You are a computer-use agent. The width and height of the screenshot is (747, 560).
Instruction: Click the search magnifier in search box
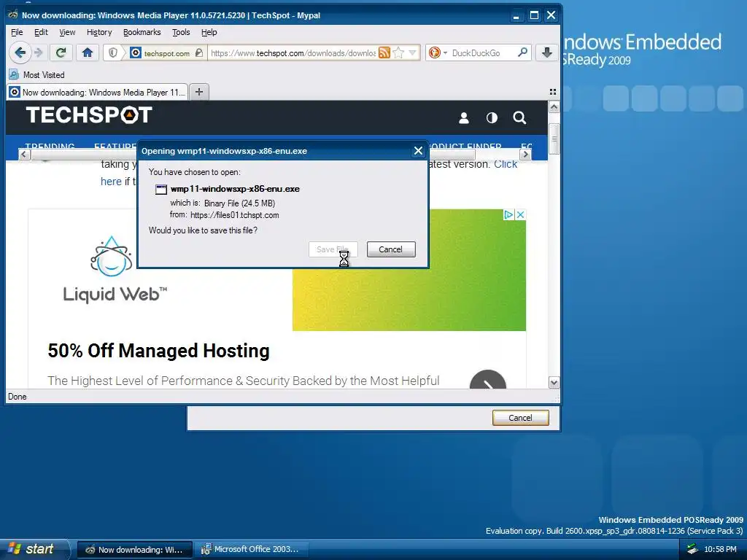(x=522, y=52)
